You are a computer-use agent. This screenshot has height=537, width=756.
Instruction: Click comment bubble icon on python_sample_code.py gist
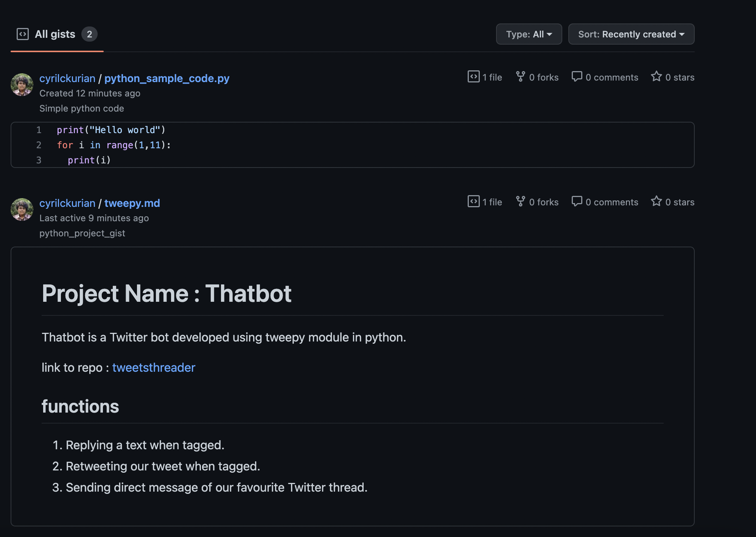tap(576, 77)
